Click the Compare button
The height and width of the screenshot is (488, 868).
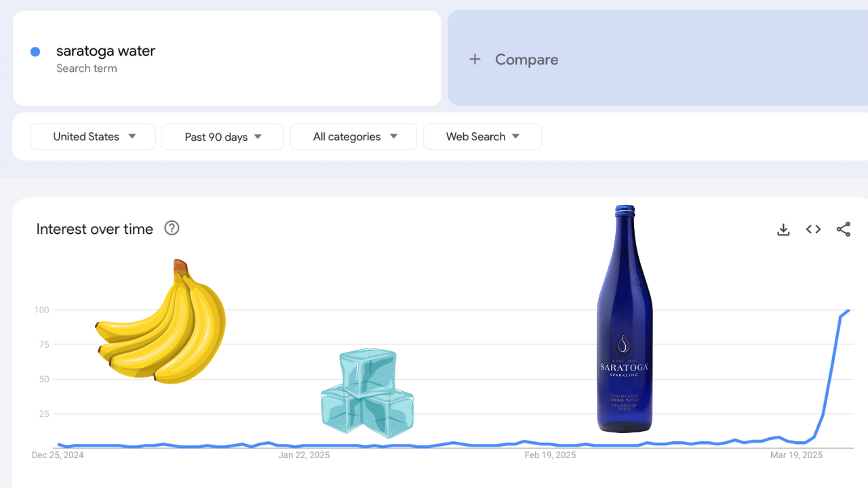coord(526,60)
